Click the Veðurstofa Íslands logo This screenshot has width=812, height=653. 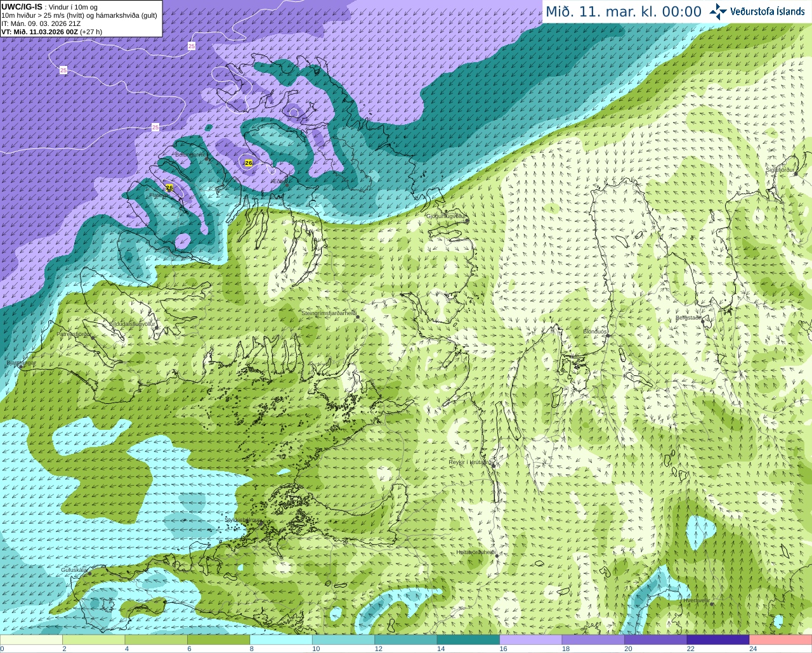(757, 11)
